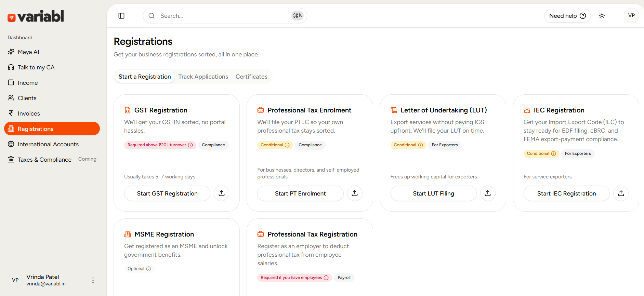644x296 pixels.
Task: Switch to Track Applications tab
Action: [x=203, y=77]
